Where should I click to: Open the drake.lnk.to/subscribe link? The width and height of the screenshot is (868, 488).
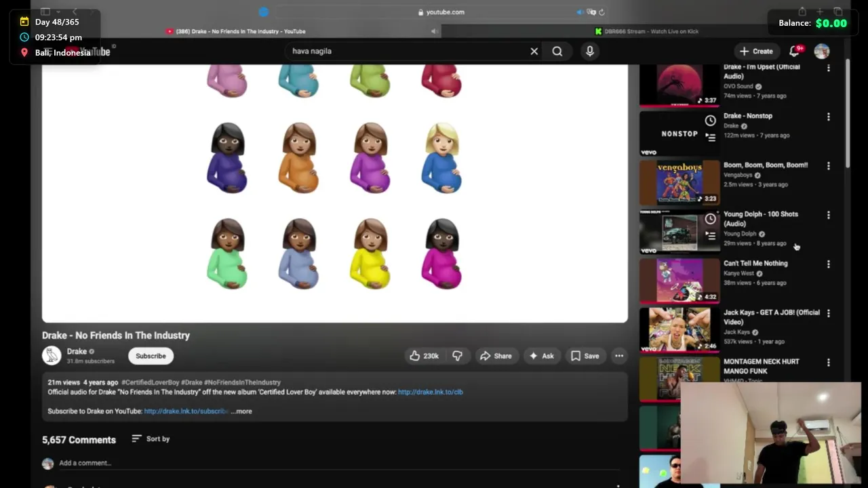coord(186,411)
